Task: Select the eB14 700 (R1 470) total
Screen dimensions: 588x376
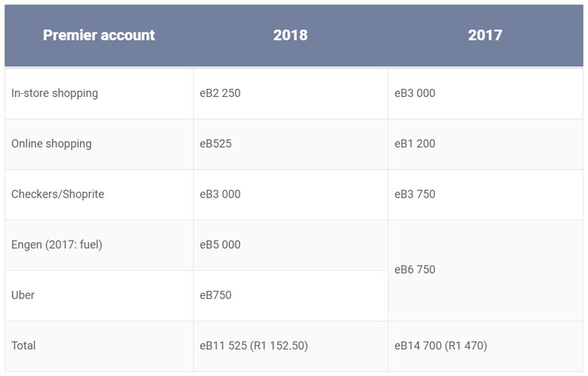Action: [441, 346]
